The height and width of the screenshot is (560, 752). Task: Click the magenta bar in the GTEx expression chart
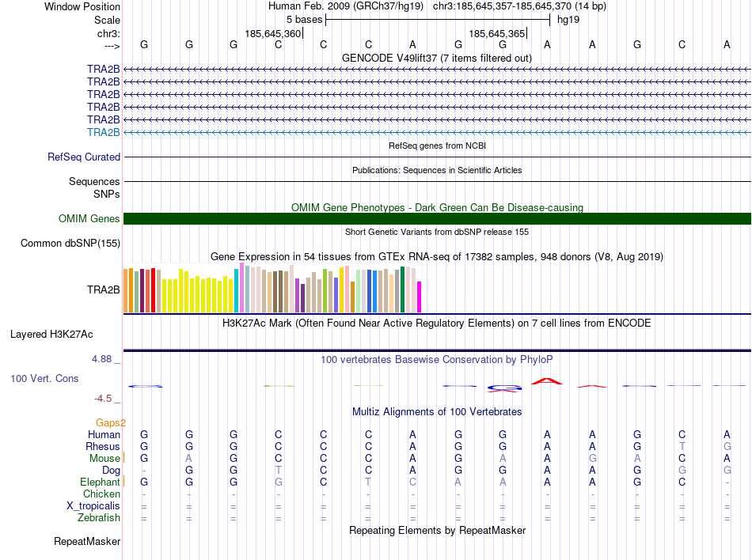click(x=420, y=297)
